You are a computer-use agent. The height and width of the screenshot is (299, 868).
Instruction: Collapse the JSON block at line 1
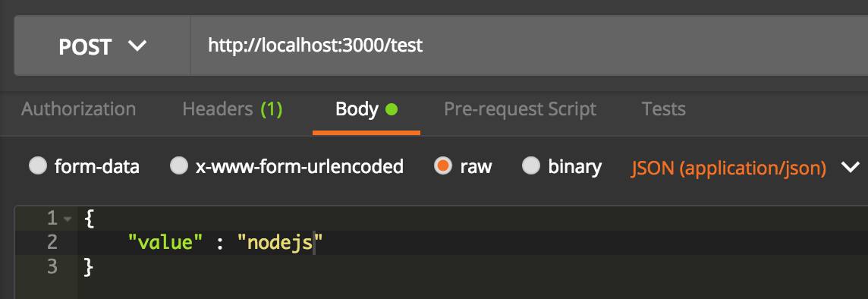(x=68, y=219)
